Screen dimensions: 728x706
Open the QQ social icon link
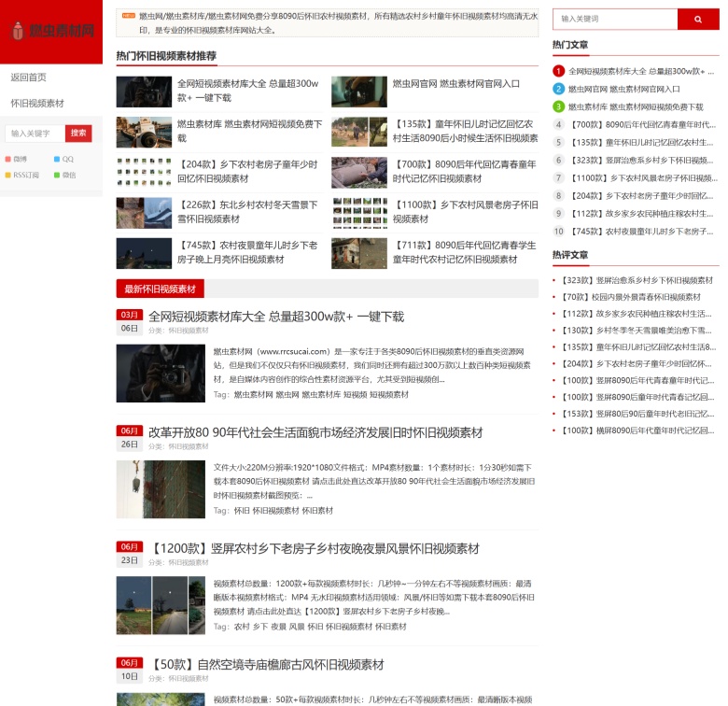(64, 160)
